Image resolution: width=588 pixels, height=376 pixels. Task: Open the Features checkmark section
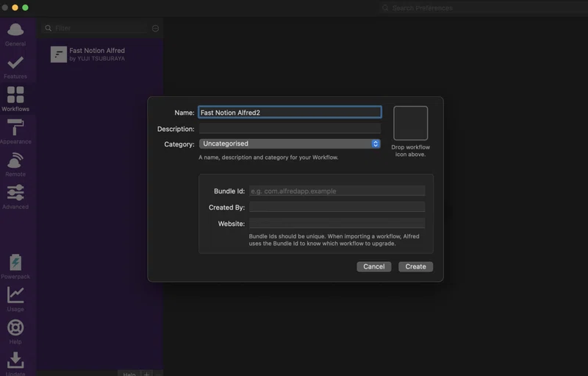15,67
